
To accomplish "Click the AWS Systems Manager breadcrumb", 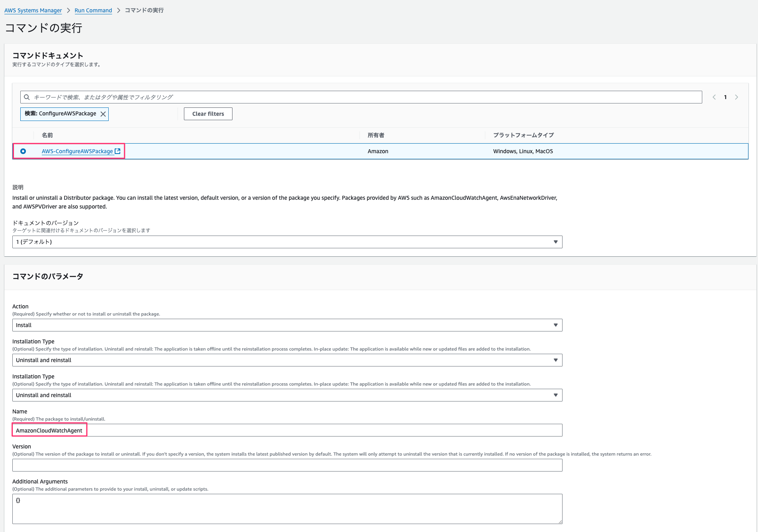I will pyautogui.click(x=33, y=10).
